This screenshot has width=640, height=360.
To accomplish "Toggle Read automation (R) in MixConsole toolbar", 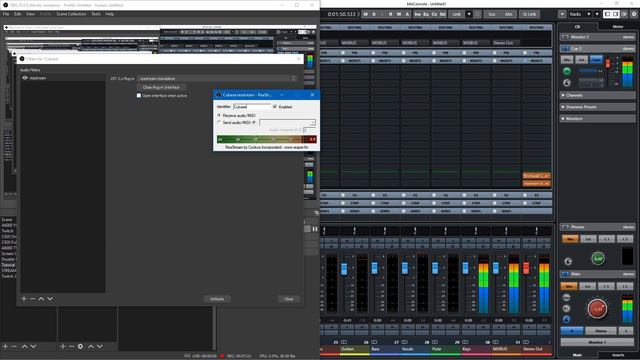I will pyautogui.click(x=391, y=14).
